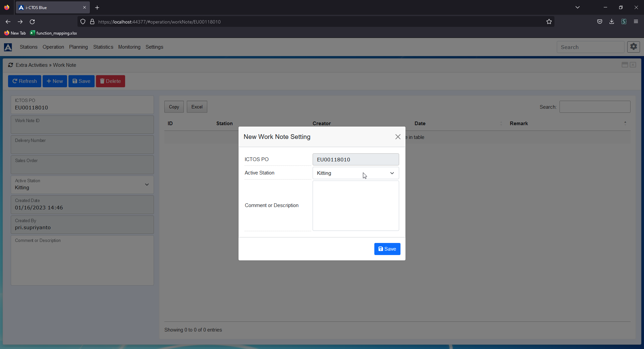
Task: Click the Work Note ID field
Action: click(x=82, y=125)
